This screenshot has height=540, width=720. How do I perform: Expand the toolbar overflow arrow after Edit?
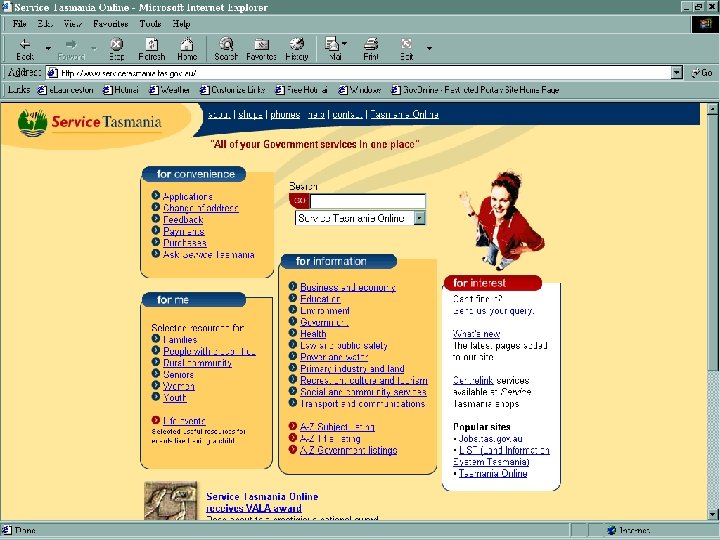pos(429,48)
